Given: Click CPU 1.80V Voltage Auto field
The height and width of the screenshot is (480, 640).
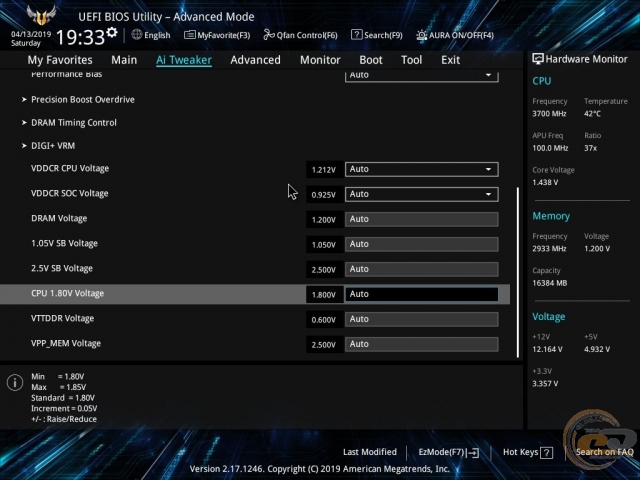Looking at the screenshot, I should click(422, 294).
